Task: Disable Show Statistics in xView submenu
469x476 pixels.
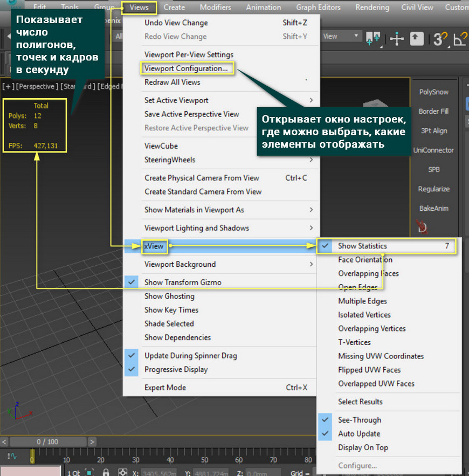Action: click(x=362, y=246)
